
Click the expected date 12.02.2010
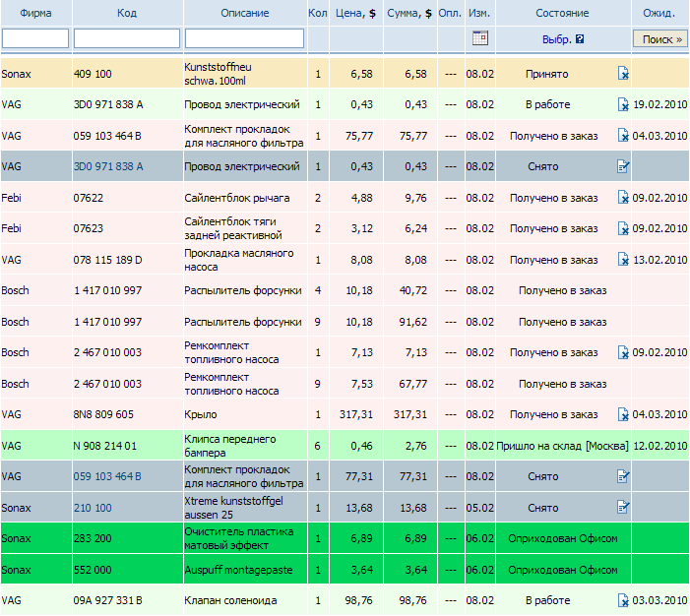pyautogui.click(x=660, y=446)
